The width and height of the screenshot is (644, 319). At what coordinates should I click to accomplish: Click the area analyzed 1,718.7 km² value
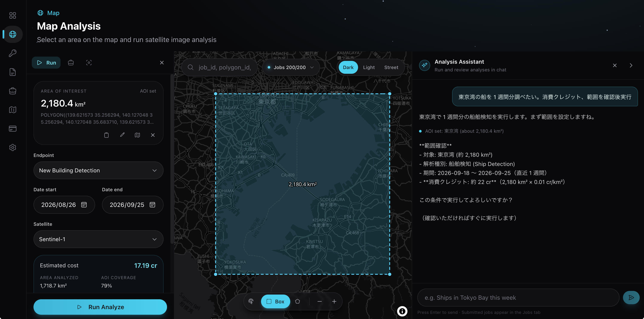point(53,286)
